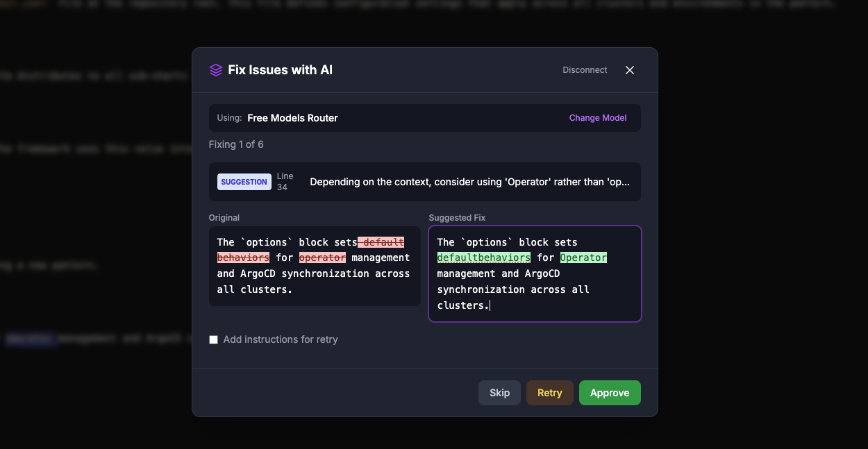Click the 'Fix Issues with AI' dialog title
Viewport: 868px width, 449px height.
click(x=280, y=70)
